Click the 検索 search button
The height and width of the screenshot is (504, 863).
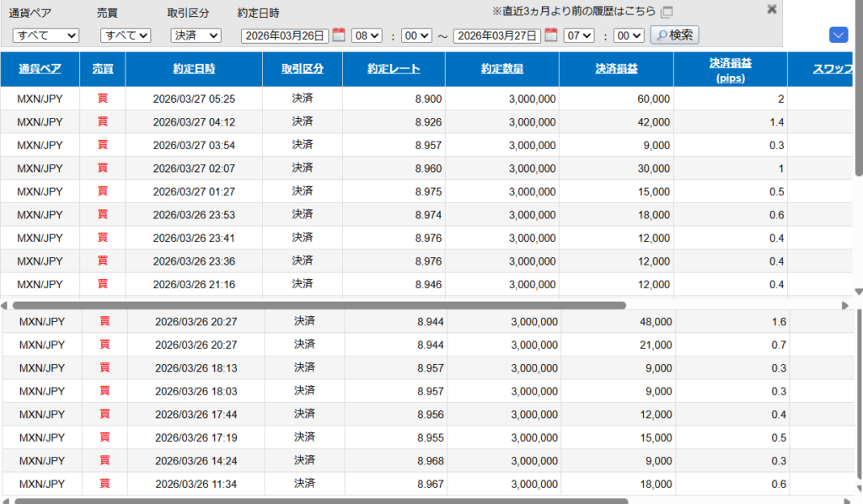point(674,35)
